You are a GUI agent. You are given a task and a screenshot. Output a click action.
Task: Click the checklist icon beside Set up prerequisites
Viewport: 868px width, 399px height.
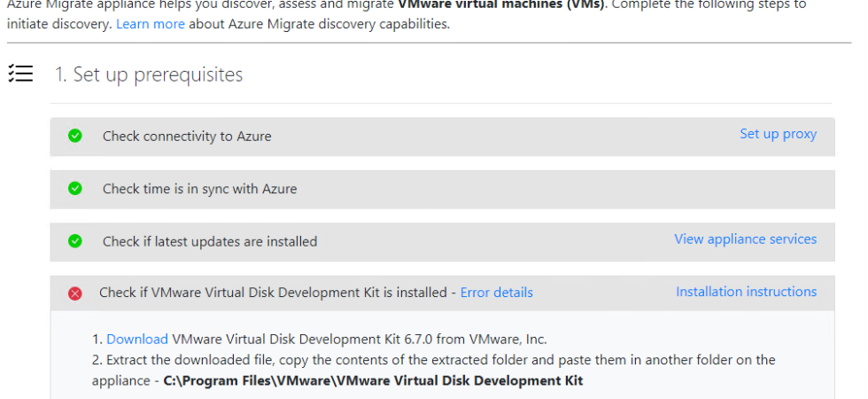pos(20,73)
